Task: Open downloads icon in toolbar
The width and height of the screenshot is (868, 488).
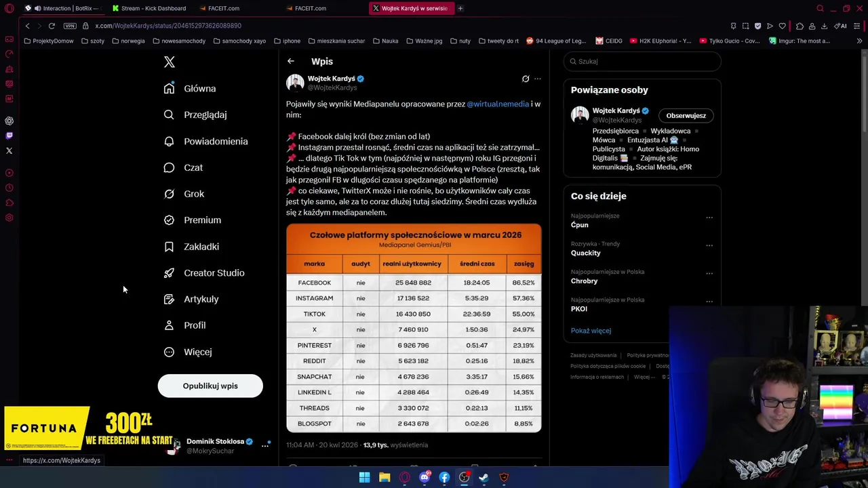Action: click(x=824, y=26)
